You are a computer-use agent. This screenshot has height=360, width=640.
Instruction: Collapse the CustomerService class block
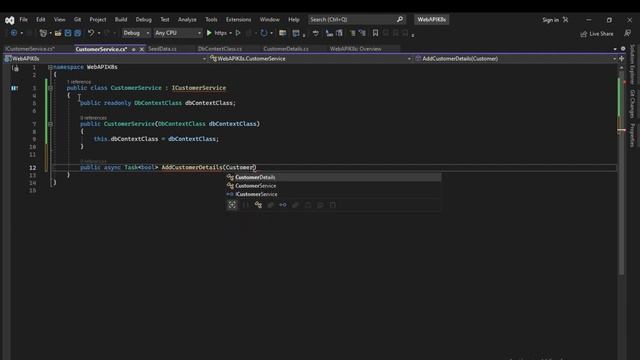tap(50, 88)
